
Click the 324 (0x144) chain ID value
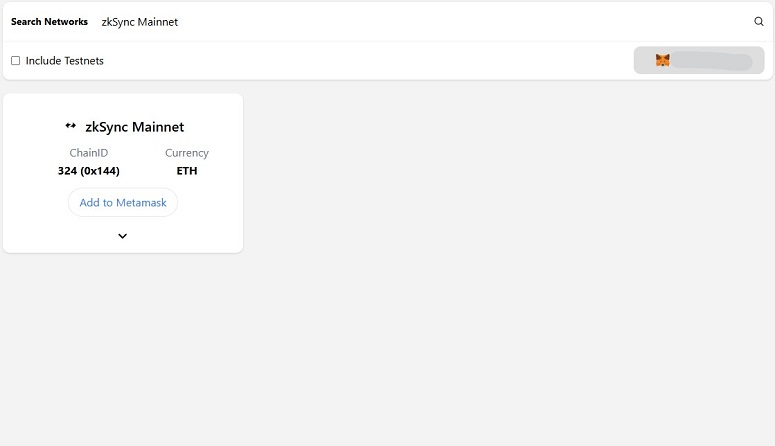[x=88, y=171]
